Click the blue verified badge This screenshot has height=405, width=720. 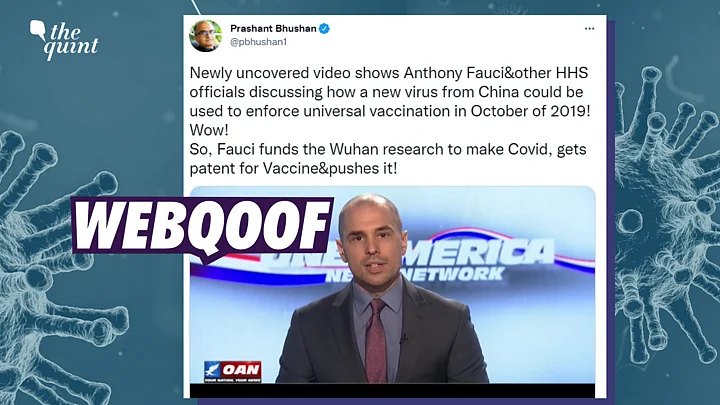tap(324, 28)
